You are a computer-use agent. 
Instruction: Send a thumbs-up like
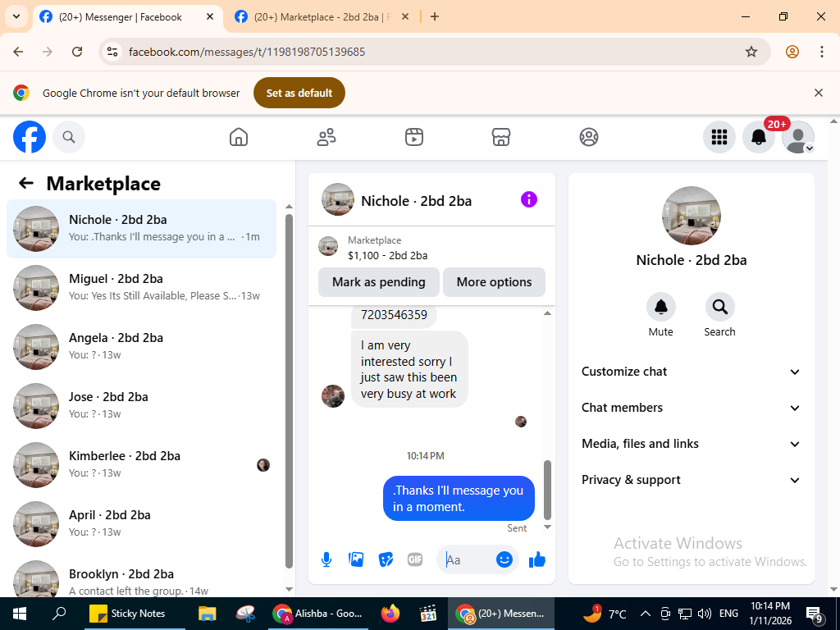pos(536,559)
